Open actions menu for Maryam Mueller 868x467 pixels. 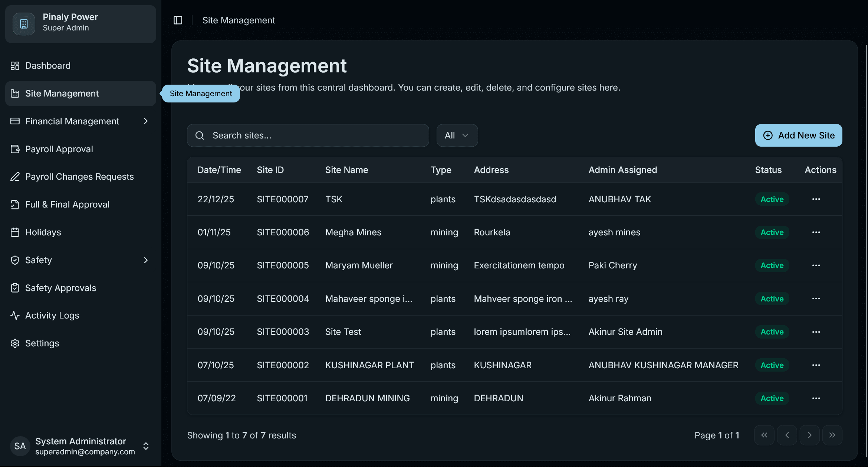tap(816, 265)
